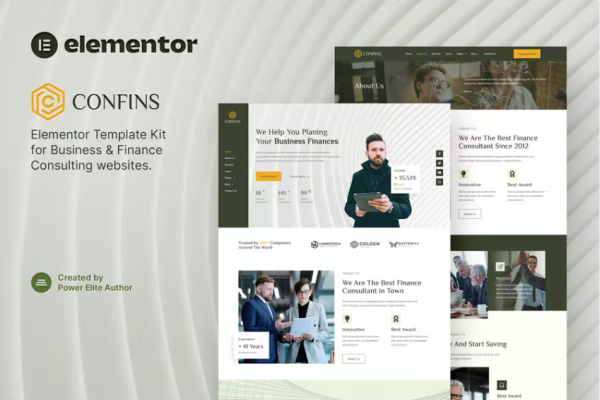Select Contact Us in the top navigation bar
This screenshot has width=600, height=400.
[x=488, y=53]
